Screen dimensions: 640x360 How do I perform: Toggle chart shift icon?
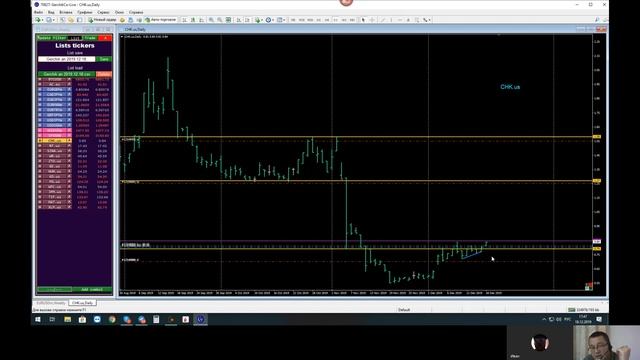247,20
